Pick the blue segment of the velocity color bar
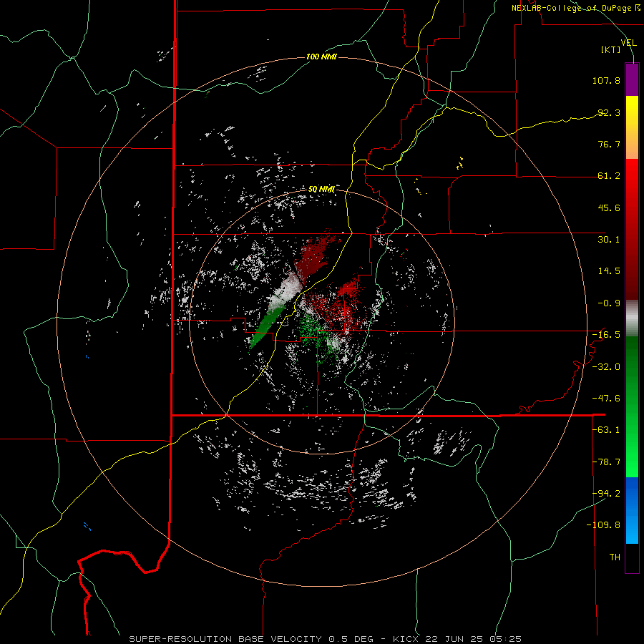This screenshot has height=644, width=644. [x=632, y=510]
